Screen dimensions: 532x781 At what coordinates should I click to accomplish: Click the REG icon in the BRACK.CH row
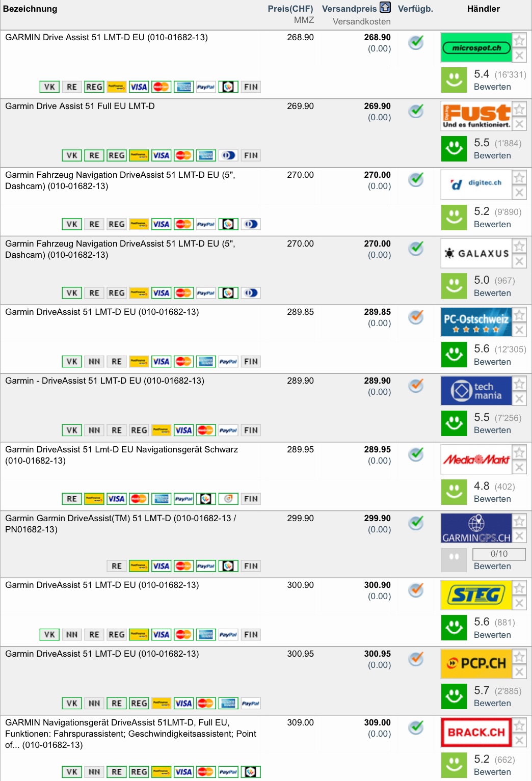click(139, 772)
